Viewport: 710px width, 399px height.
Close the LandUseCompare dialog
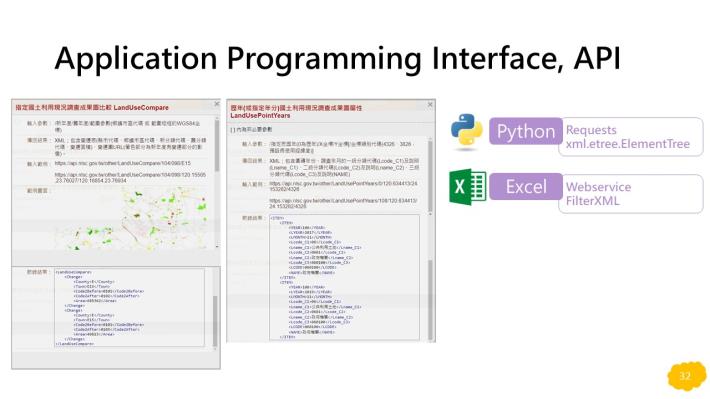coord(216,104)
